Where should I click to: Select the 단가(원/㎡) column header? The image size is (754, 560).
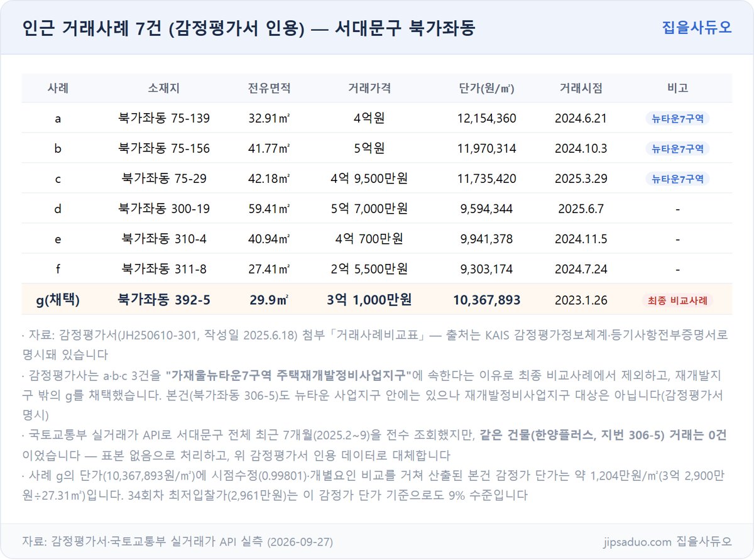487,88
